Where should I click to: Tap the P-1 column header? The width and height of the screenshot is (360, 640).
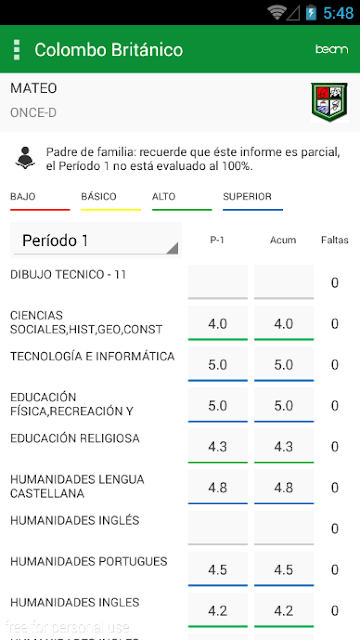click(x=217, y=240)
